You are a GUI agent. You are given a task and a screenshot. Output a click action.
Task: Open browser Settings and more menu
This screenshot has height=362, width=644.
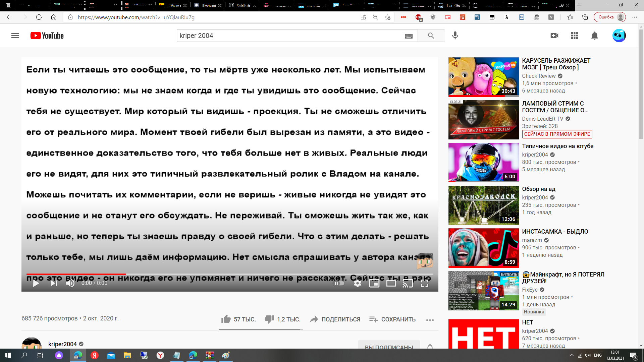click(634, 17)
